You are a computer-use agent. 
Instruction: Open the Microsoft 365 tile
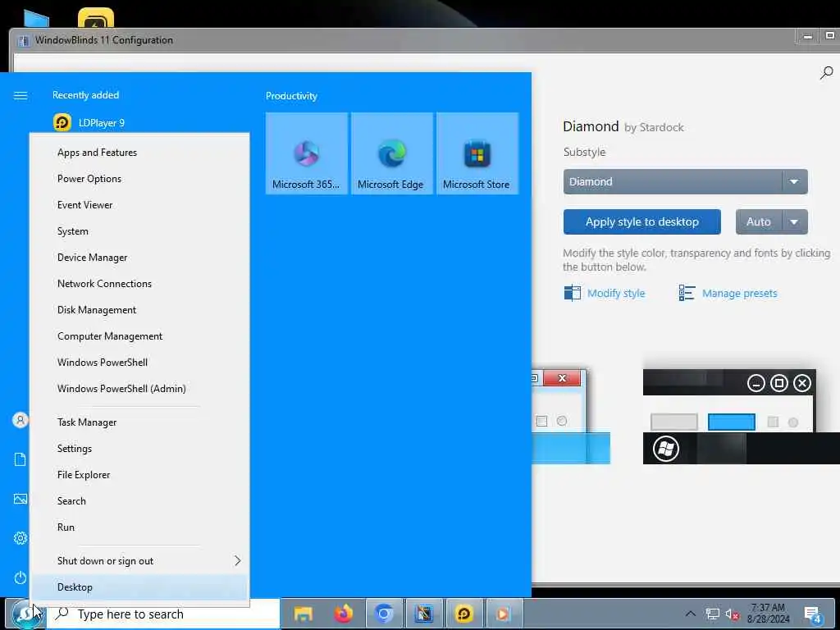[307, 153]
